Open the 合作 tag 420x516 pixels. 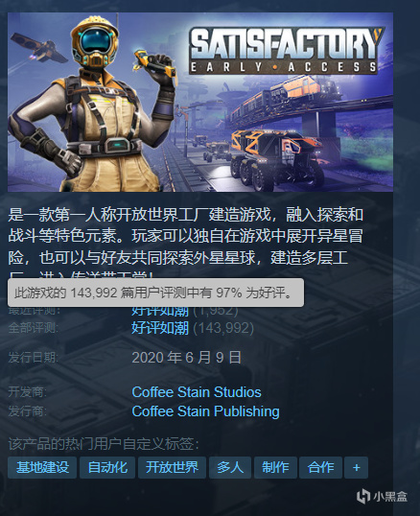(320, 467)
